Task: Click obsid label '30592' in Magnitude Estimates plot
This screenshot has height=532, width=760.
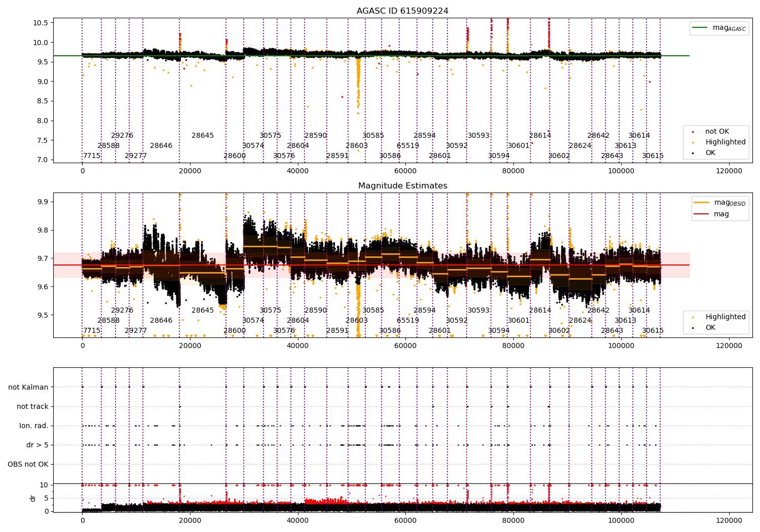Action: click(x=457, y=321)
